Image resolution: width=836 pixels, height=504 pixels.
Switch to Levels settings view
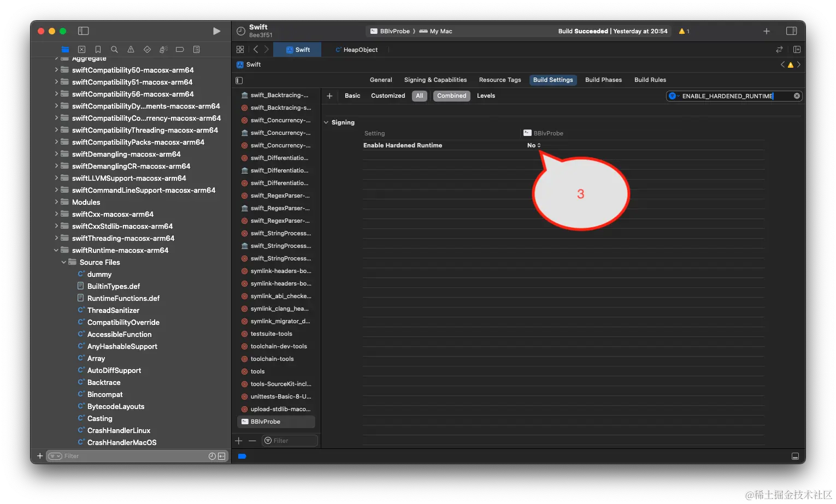[x=486, y=96]
